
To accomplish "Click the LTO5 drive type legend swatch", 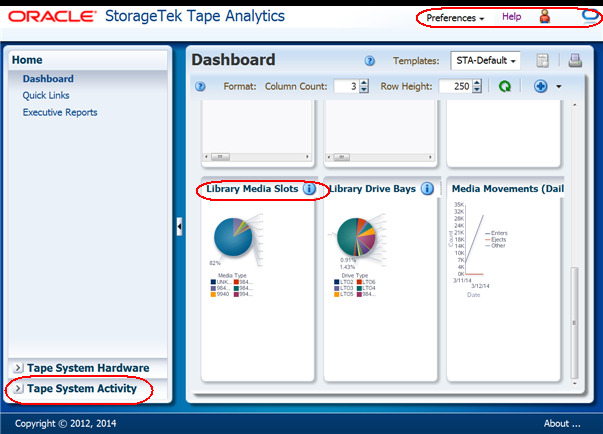I will point(337,294).
